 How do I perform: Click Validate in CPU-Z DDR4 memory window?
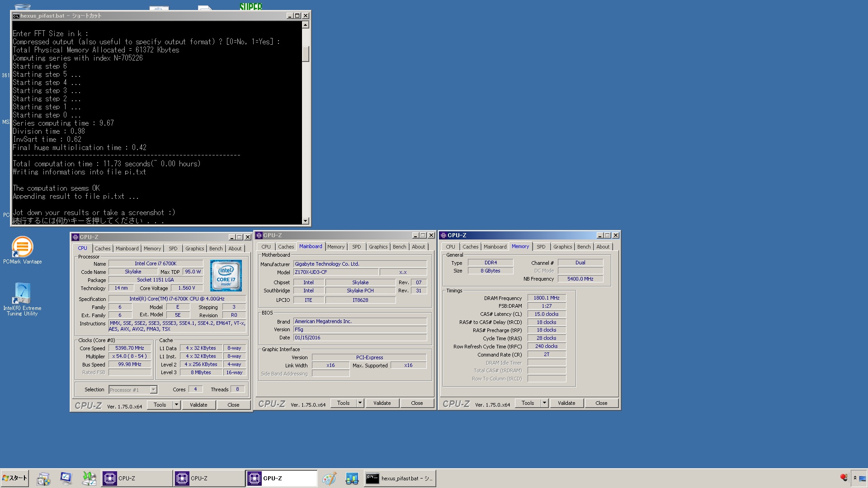[566, 403]
